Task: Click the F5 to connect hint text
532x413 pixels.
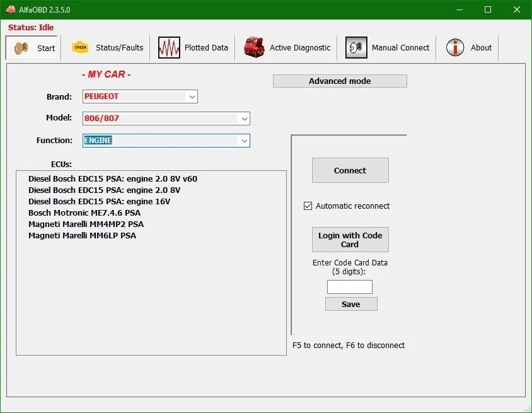Action: point(349,345)
